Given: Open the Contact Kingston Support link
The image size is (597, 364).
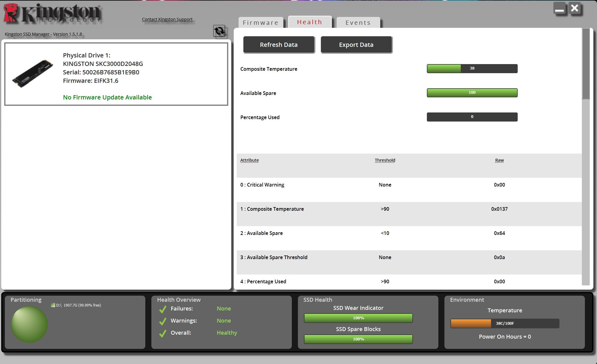Looking at the screenshot, I should (x=167, y=19).
